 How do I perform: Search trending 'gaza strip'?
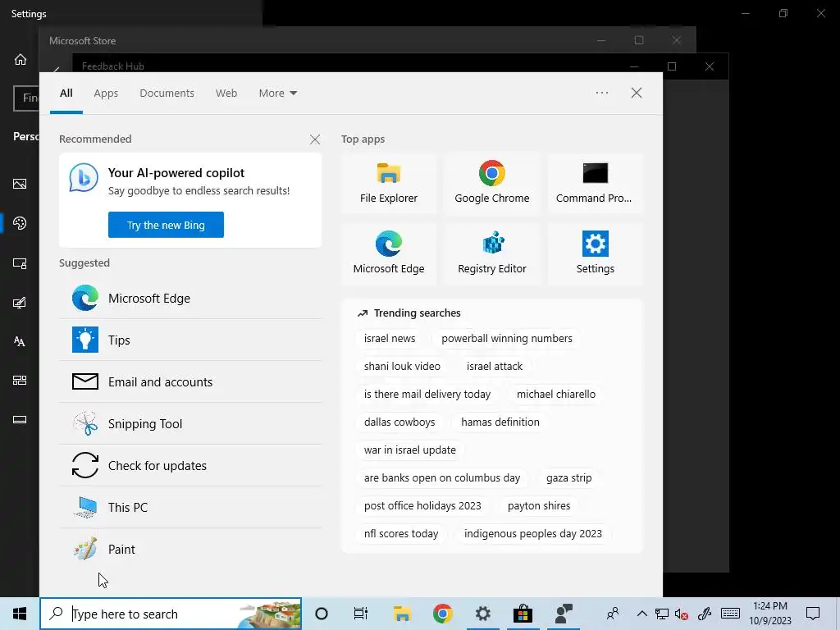point(569,478)
